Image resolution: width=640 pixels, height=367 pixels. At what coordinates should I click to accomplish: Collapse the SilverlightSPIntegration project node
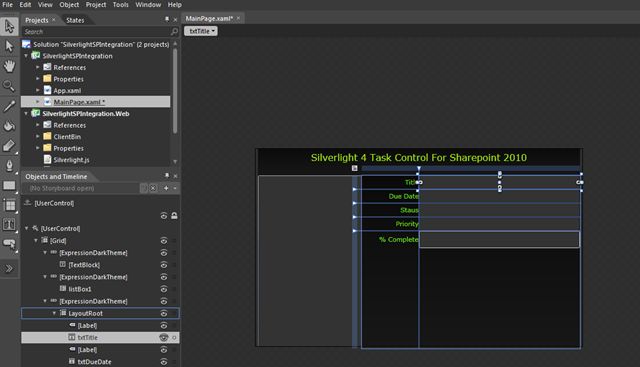coord(26,56)
